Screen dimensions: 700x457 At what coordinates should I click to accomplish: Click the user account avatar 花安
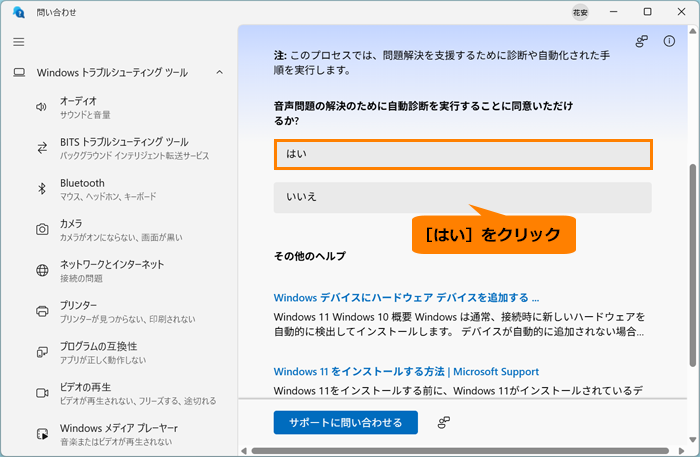(580, 12)
